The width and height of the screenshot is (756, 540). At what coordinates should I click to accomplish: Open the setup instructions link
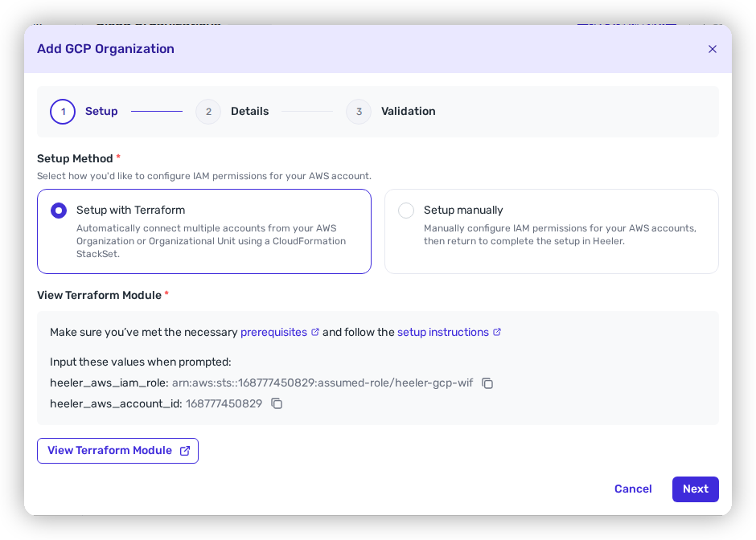coord(443,333)
